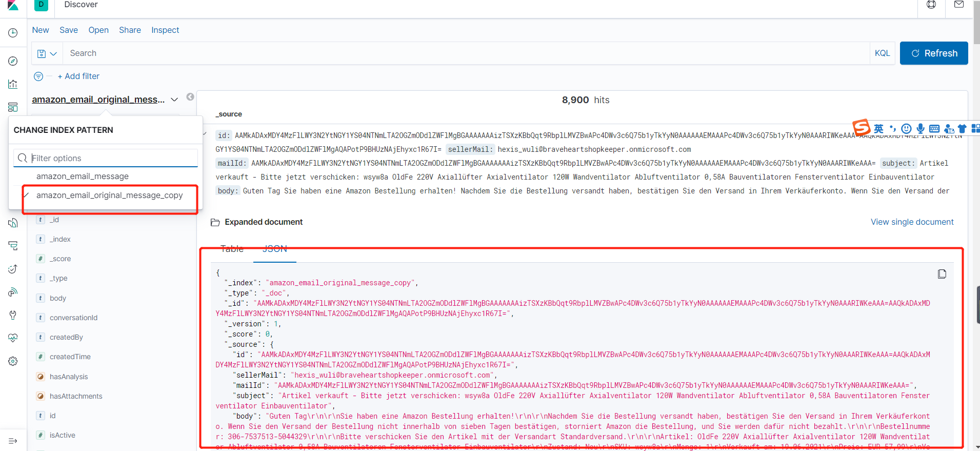
Task: Copy JSON to clipboard icon
Action: 942,274
